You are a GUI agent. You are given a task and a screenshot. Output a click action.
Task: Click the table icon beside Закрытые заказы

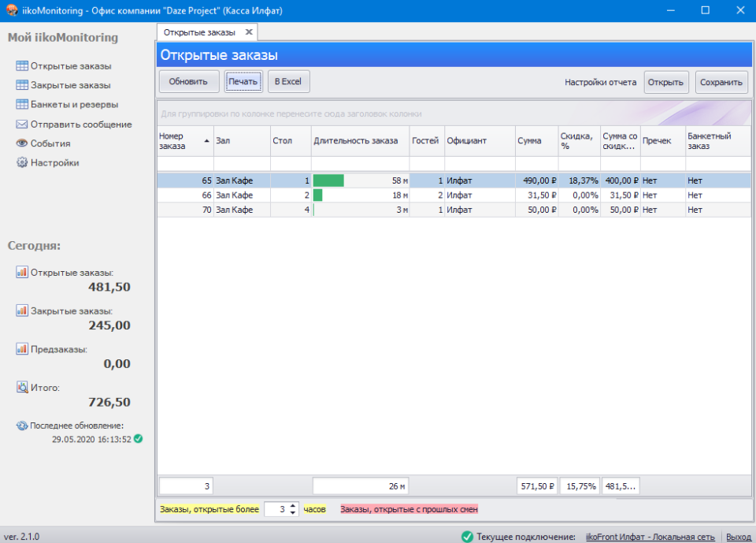[x=22, y=85]
